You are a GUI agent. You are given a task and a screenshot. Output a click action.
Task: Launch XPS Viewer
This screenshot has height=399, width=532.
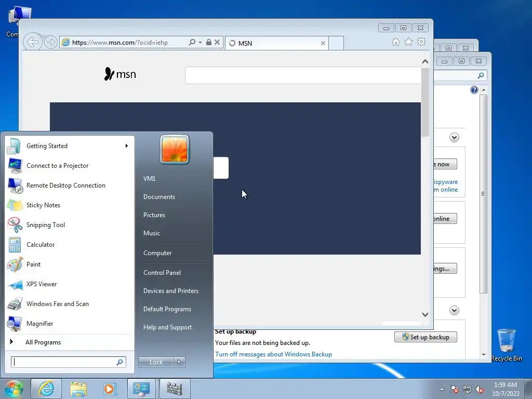70,284
